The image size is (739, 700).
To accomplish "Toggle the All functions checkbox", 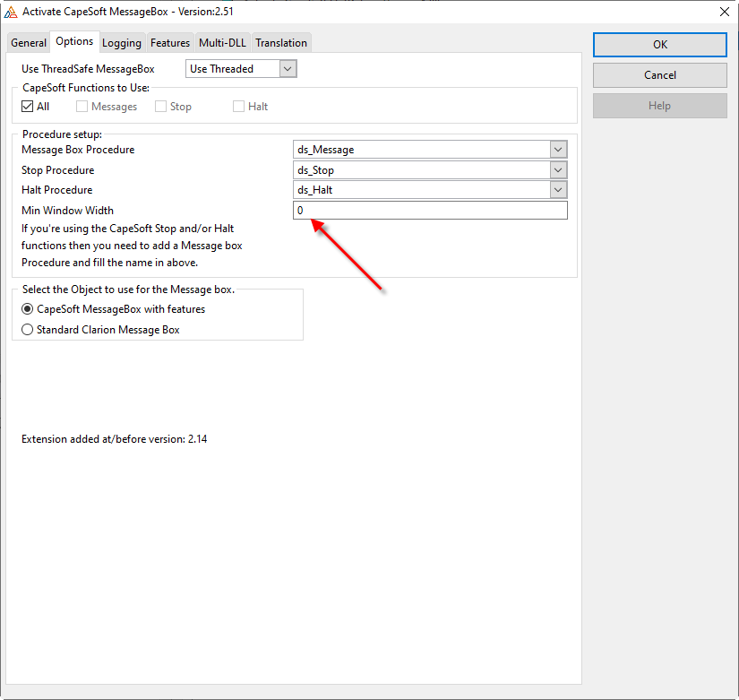I will coord(28,107).
